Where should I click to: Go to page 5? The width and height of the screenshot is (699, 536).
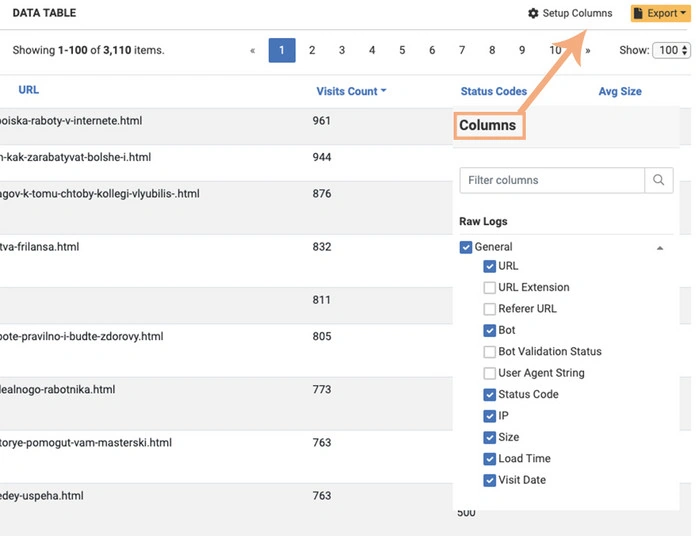402,50
